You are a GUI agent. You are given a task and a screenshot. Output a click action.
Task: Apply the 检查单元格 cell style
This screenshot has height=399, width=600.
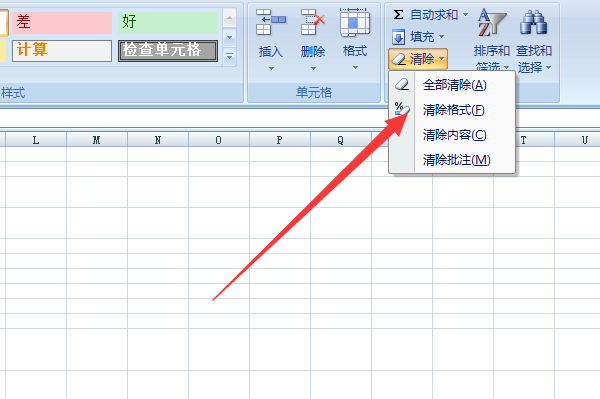coord(168,50)
